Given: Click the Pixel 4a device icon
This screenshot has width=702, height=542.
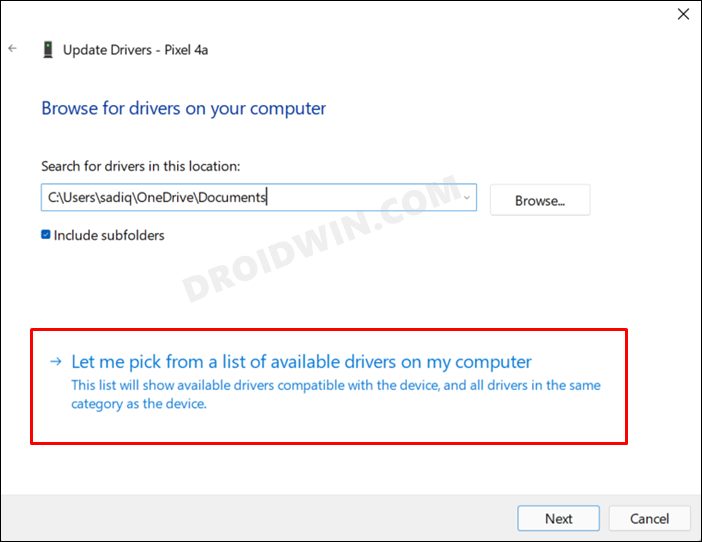Looking at the screenshot, I should pos(48,50).
